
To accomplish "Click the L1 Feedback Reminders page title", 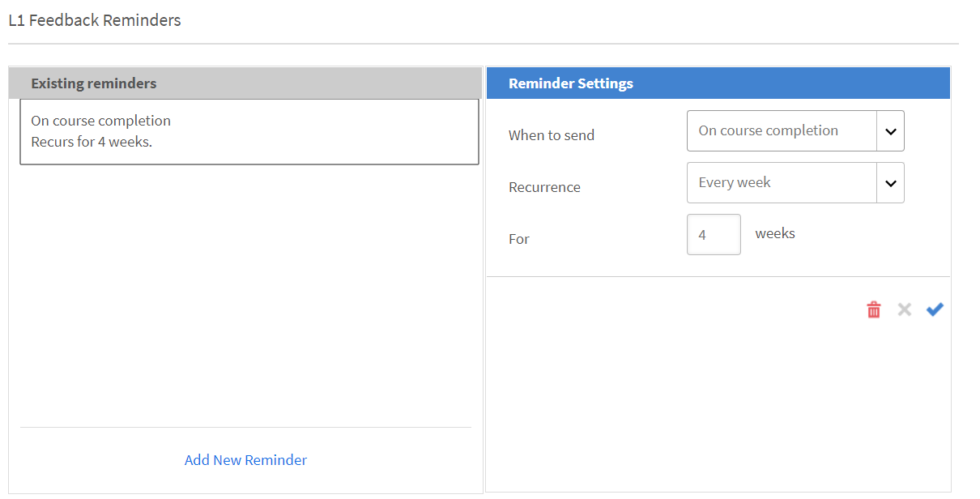I will (95, 20).
